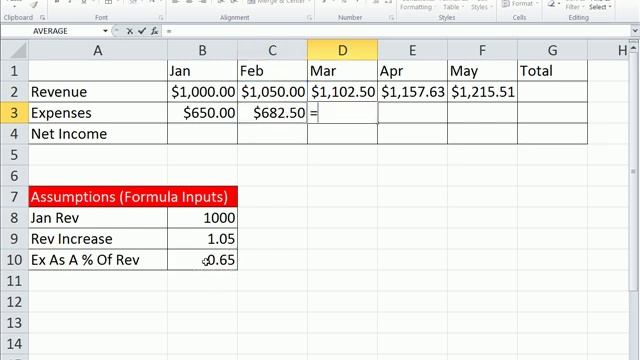Click the Expenses label cell

98,113
